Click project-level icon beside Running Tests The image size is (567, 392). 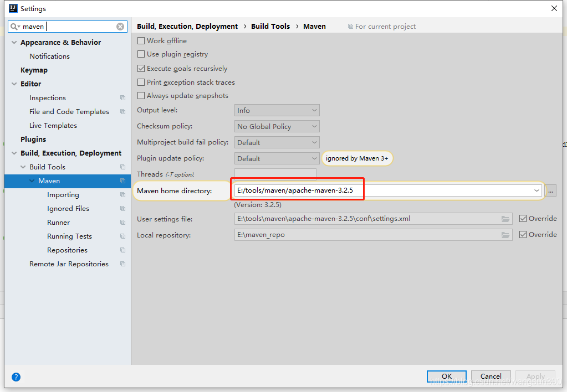click(123, 236)
